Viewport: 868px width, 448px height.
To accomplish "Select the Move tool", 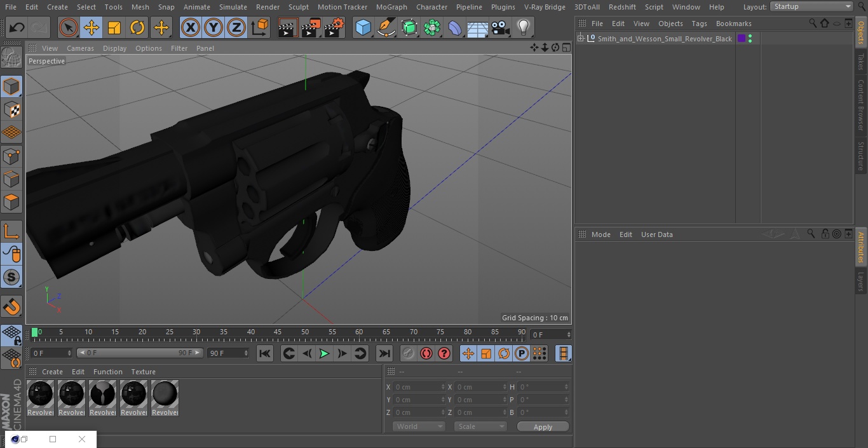I will [x=92, y=28].
